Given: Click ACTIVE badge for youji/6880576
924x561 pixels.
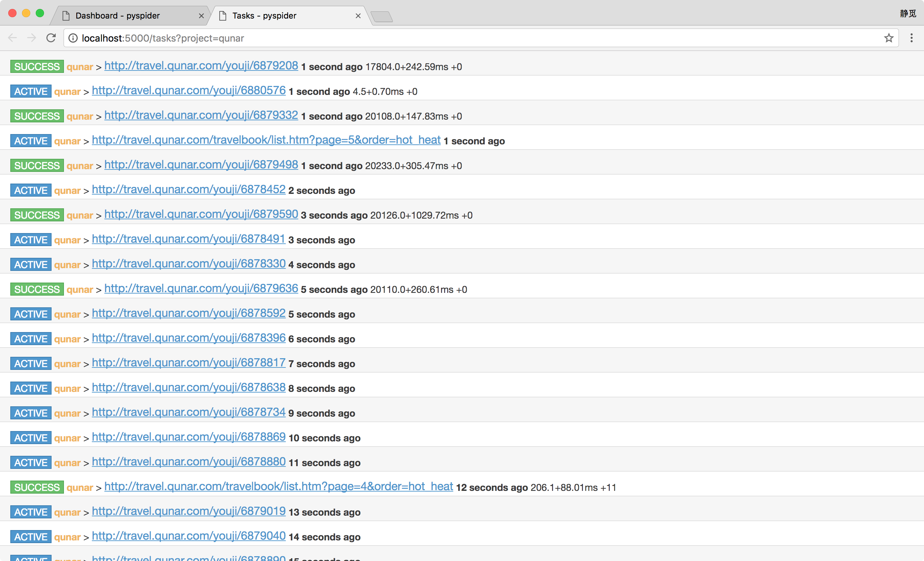Looking at the screenshot, I should pos(31,91).
